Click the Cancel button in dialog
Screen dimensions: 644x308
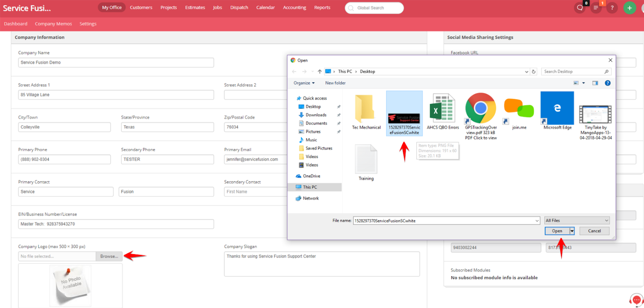click(x=594, y=231)
